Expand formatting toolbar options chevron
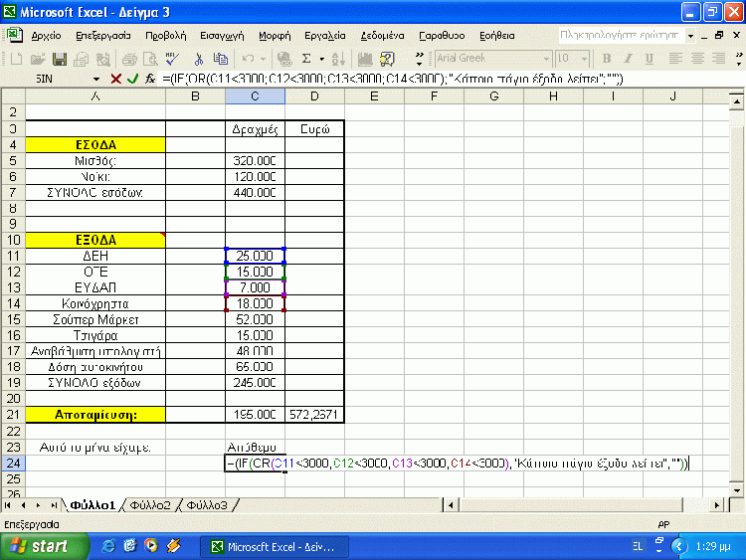This screenshot has width=746, height=560. [x=739, y=59]
